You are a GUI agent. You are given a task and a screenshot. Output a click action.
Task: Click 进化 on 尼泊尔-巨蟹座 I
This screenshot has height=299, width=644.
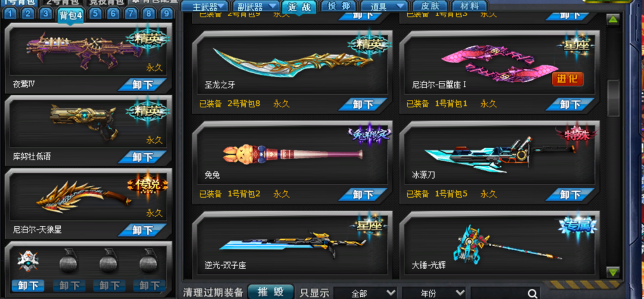[x=568, y=79]
